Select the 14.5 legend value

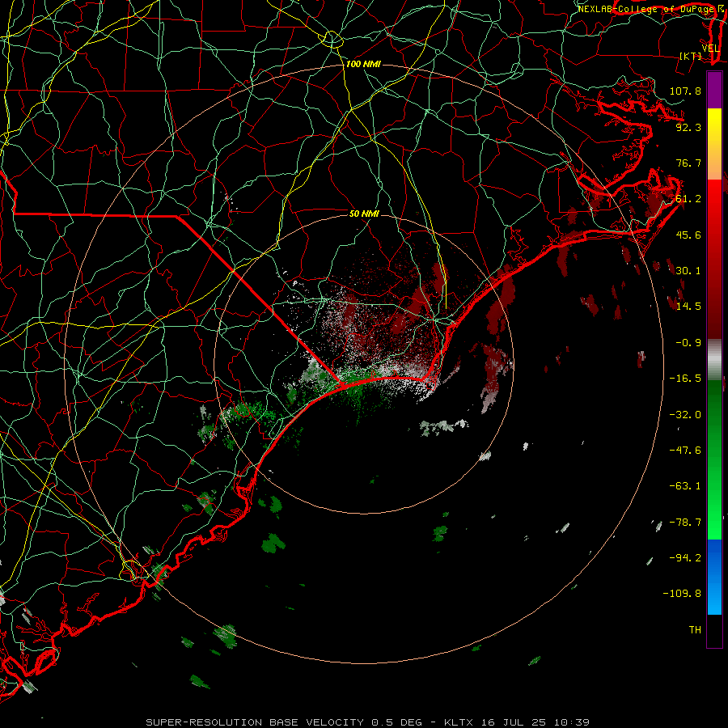[688, 307]
